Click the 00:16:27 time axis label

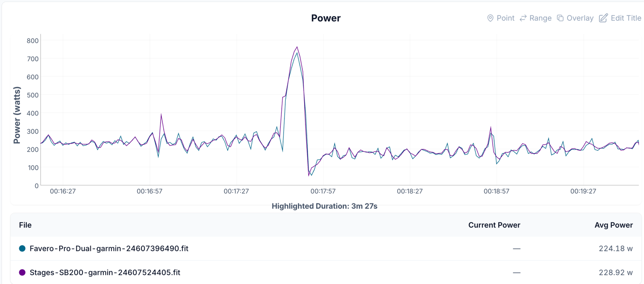coord(63,191)
